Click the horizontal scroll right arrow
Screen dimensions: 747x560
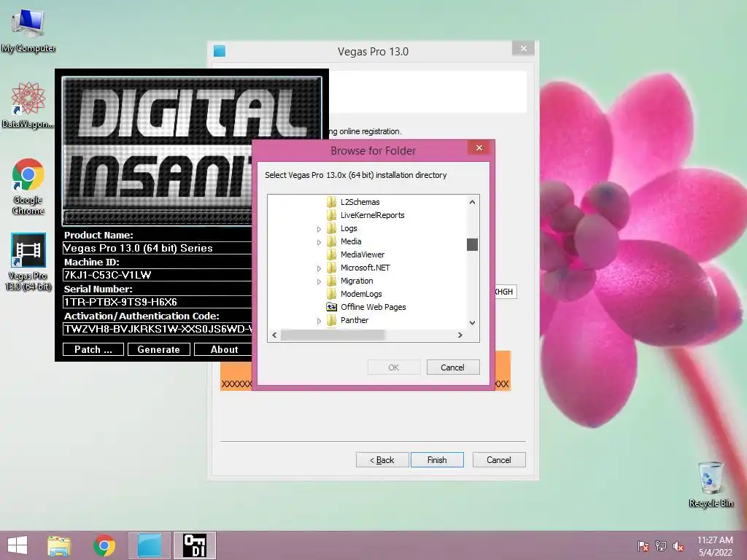(460, 335)
